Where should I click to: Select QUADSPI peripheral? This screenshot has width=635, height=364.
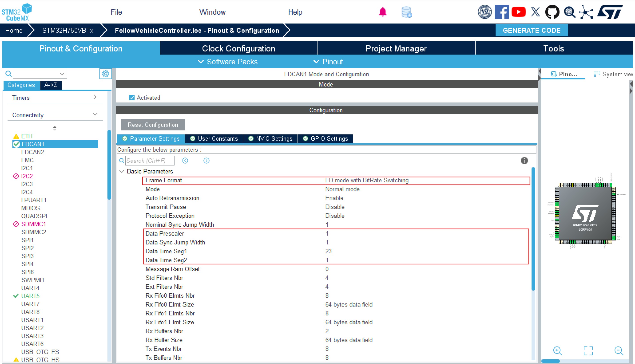(34, 216)
